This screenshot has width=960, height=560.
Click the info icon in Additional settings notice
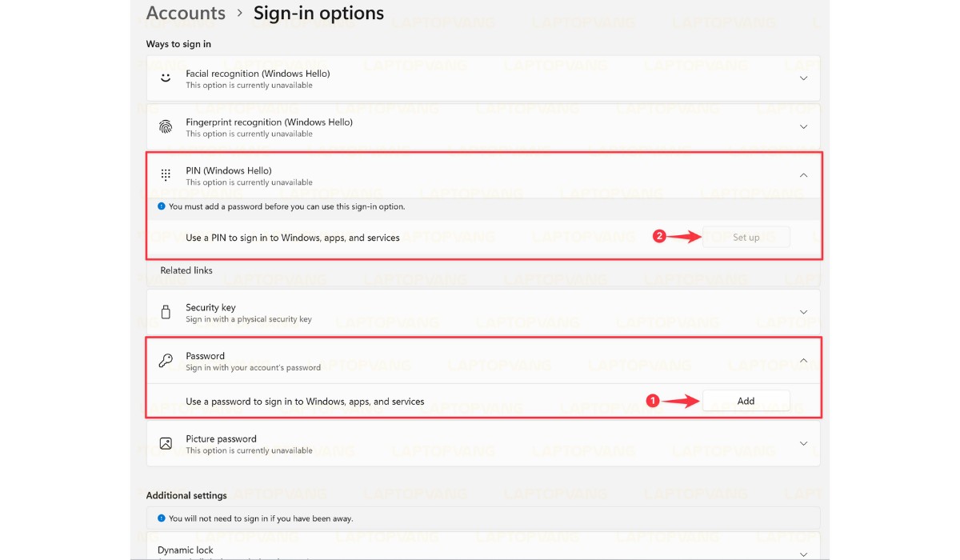click(162, 518)
